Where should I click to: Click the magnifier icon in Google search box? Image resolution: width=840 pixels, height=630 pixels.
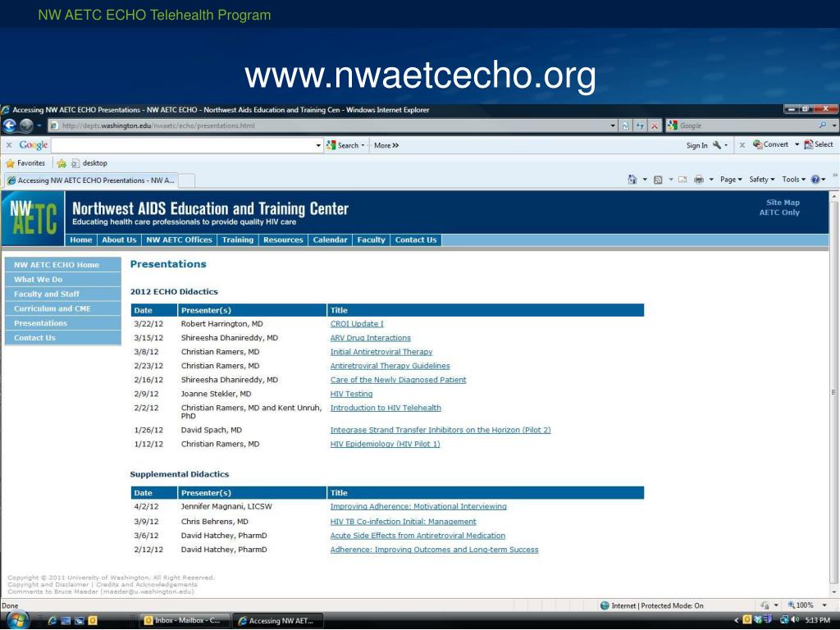(x=822, y=126)
